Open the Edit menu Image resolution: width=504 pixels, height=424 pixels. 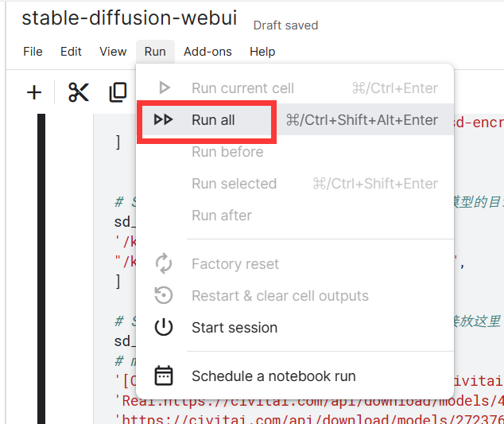71,52
